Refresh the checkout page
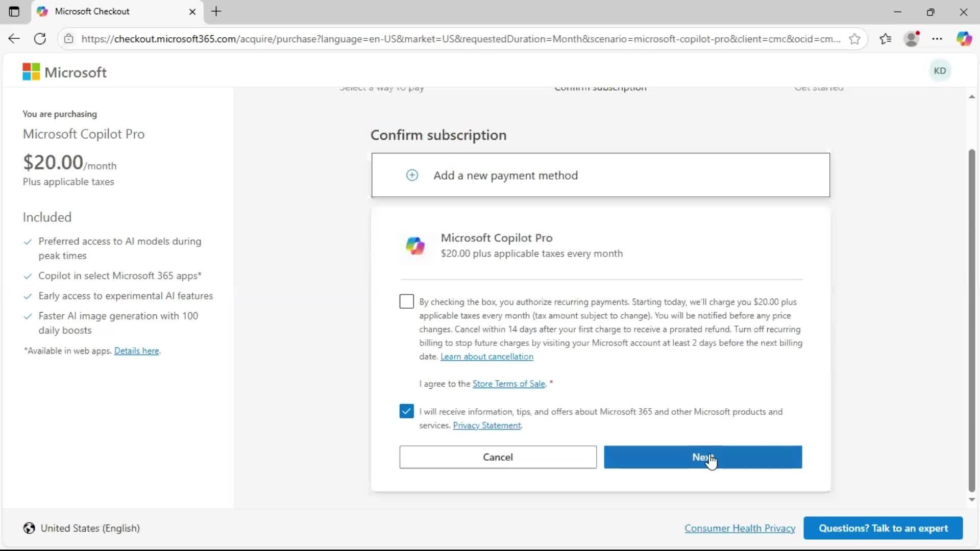This screenshot has width=980, height=551. click(40, 39)
